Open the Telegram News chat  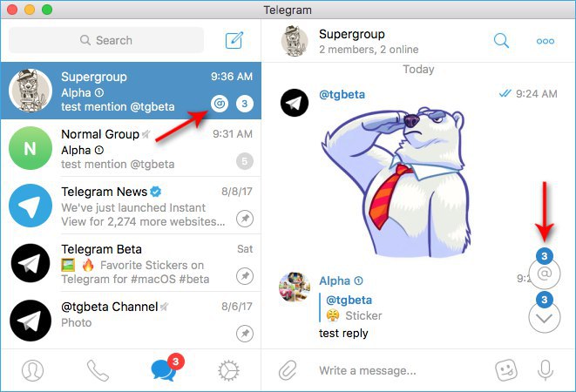pyautogui.click(x=131, y=206)
